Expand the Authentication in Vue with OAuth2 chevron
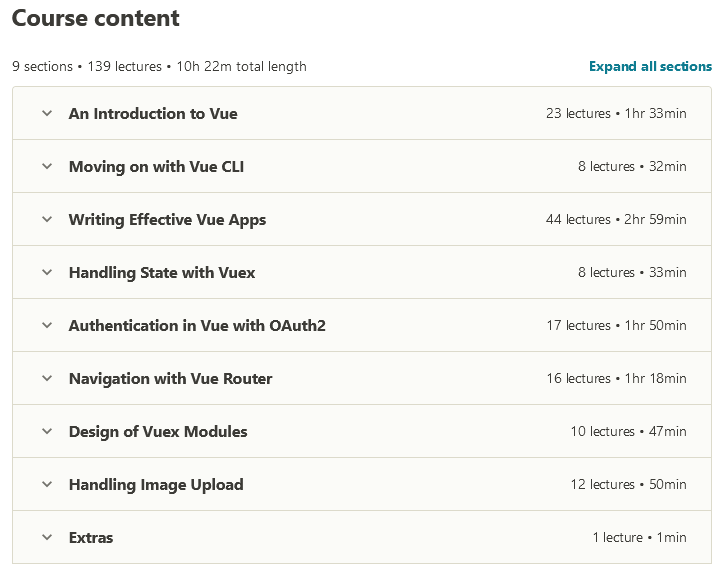717x572 pixels. [x=46, y=326]
